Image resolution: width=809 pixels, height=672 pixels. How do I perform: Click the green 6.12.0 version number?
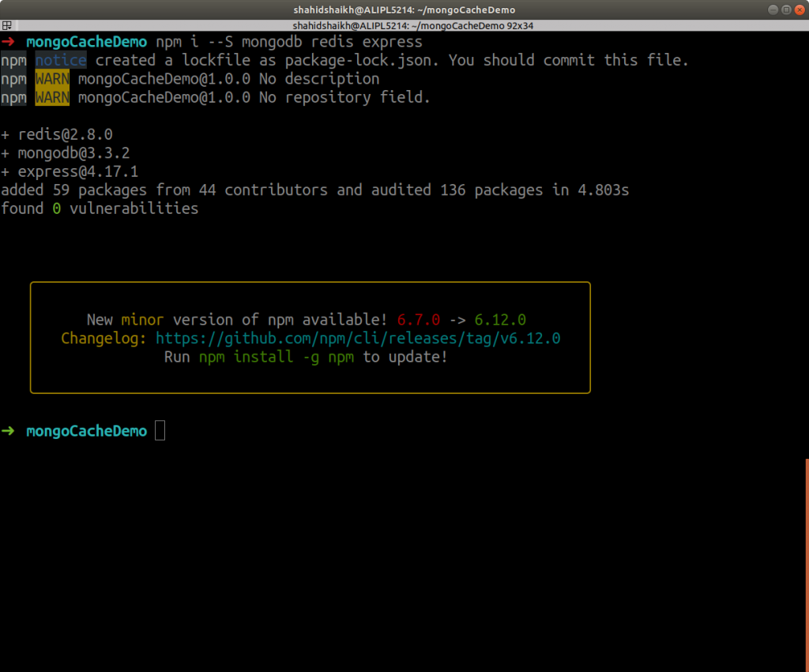tap(499, 319)
